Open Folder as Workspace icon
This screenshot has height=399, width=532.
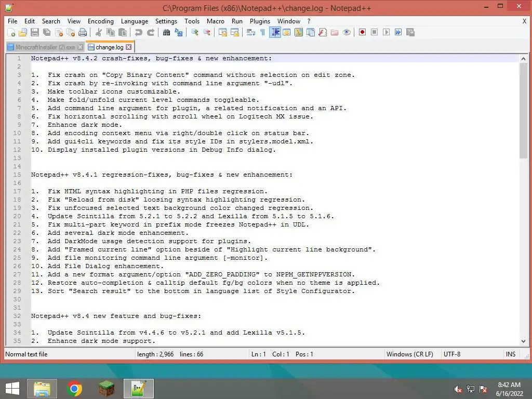point(335,32)
